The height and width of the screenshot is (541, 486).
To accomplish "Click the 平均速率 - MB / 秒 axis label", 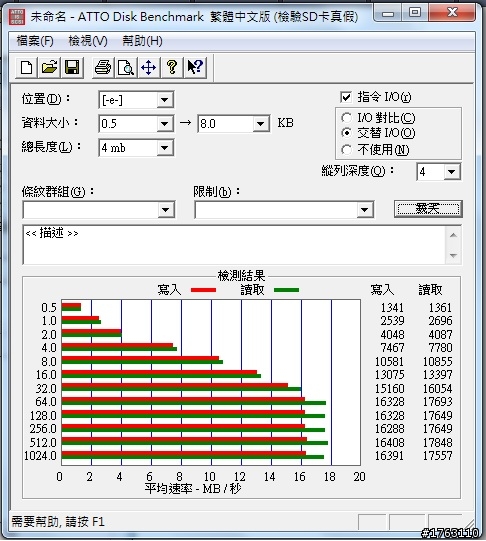I will [x=193, y=489].
